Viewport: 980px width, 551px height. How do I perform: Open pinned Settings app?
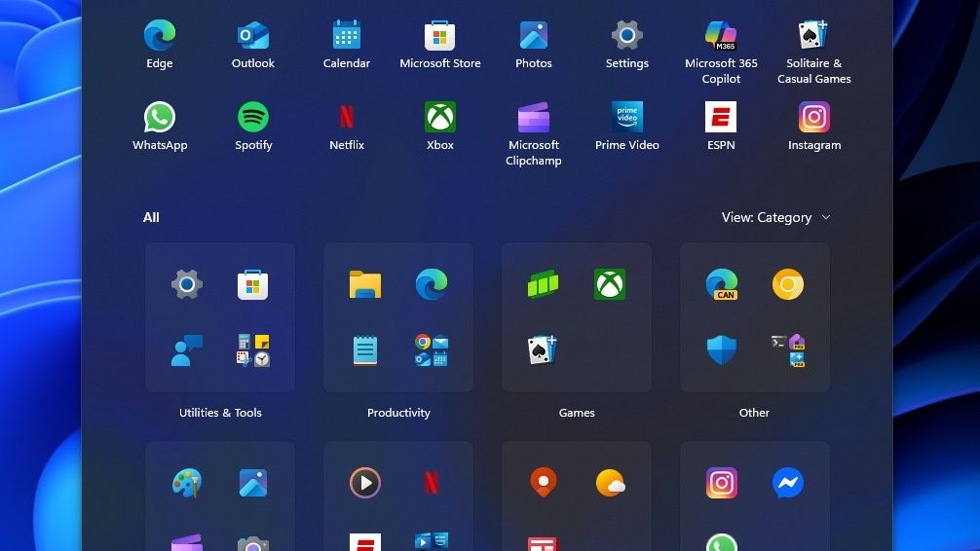pyautogui.click(x=627, y=45)
